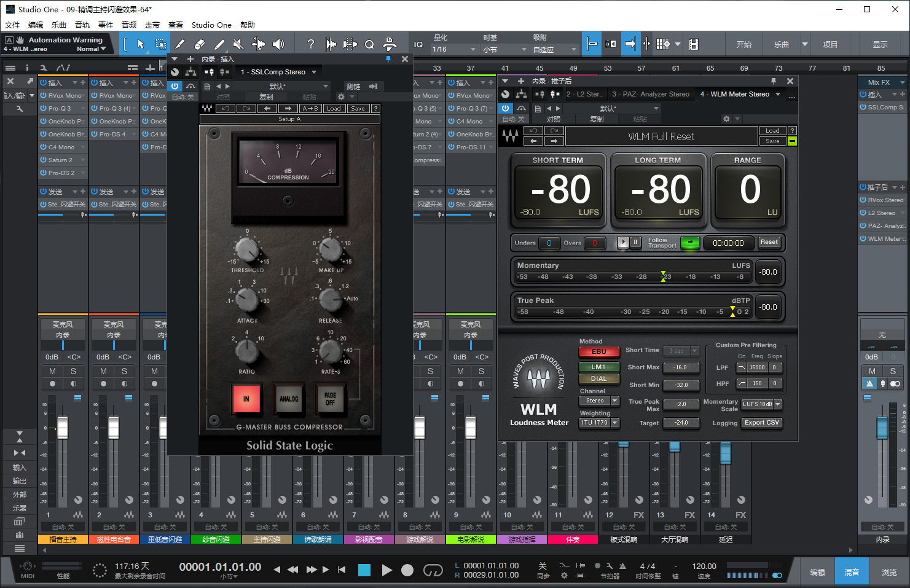Screen dimensions: 910x588
Task: Select the Listen speaker tool
Action: pyautogui.click(x=278, y=44)
